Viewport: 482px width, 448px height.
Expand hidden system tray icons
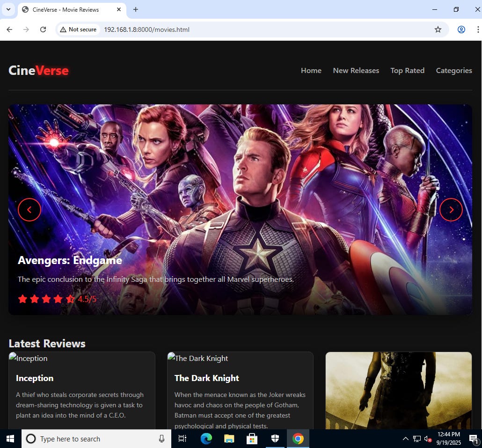406,439
